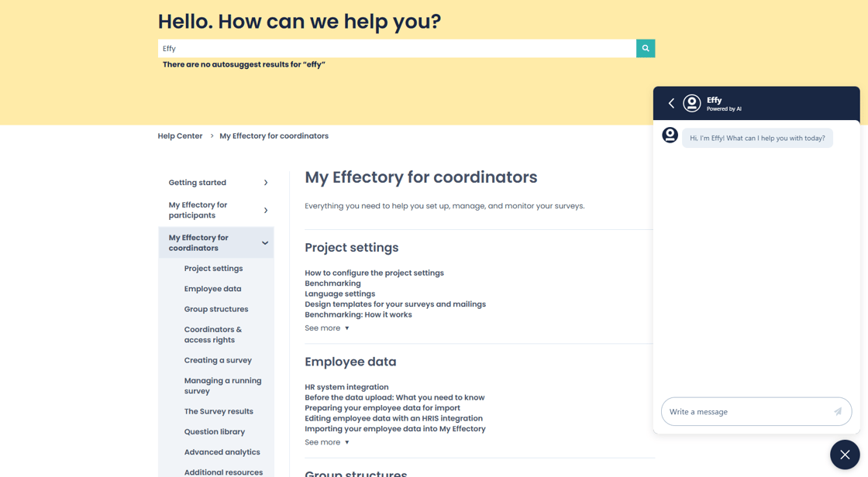This screenshot has width=868, height=477.
Task: Click the search magnifier button
Action: pos(645,48)
